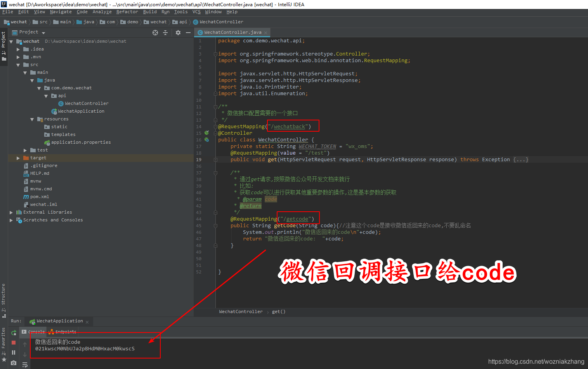The image size is (588, 369).
Task: Click the "/wechatback" mapping string
Action: [x=288, y=127]
